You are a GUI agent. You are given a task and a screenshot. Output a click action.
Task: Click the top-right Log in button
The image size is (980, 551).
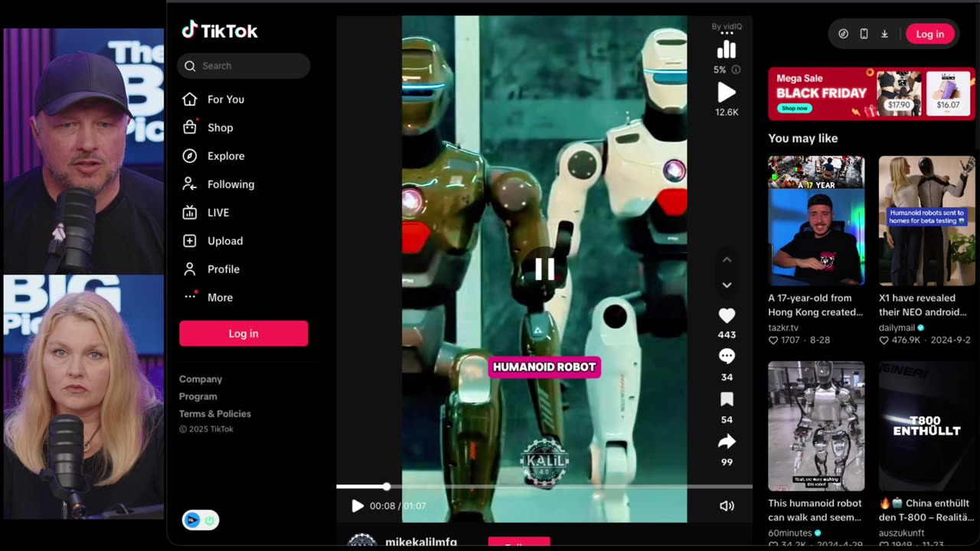[929, 34]
